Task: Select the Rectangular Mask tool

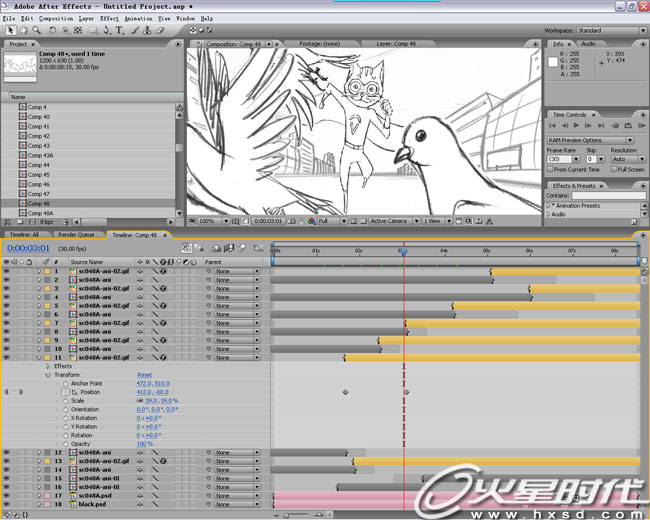Action: tap(94, 30)
